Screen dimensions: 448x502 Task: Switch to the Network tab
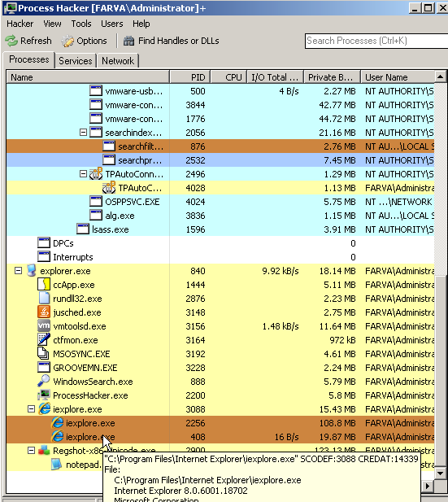click(118, 61)
